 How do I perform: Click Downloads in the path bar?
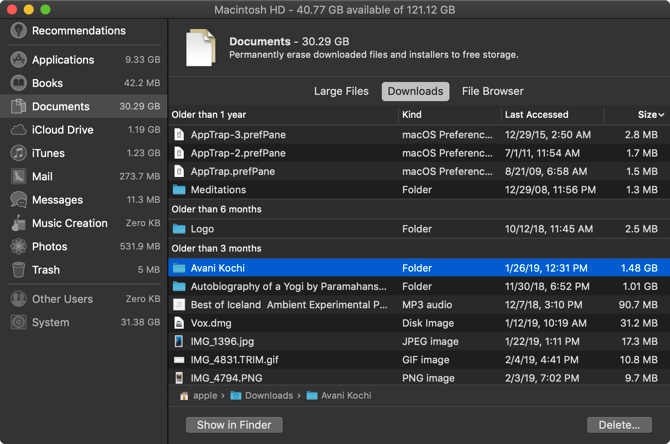[268, 396]
